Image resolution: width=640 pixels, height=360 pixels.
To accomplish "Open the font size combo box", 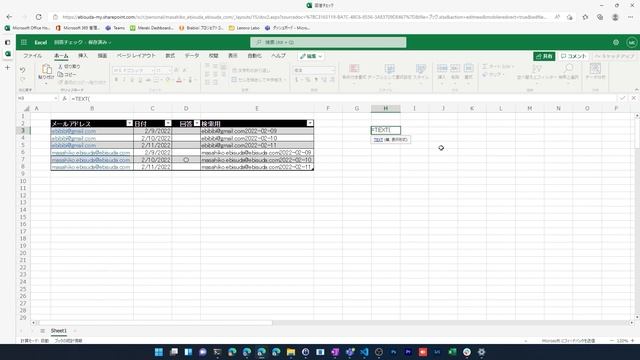I will [163, 70].
